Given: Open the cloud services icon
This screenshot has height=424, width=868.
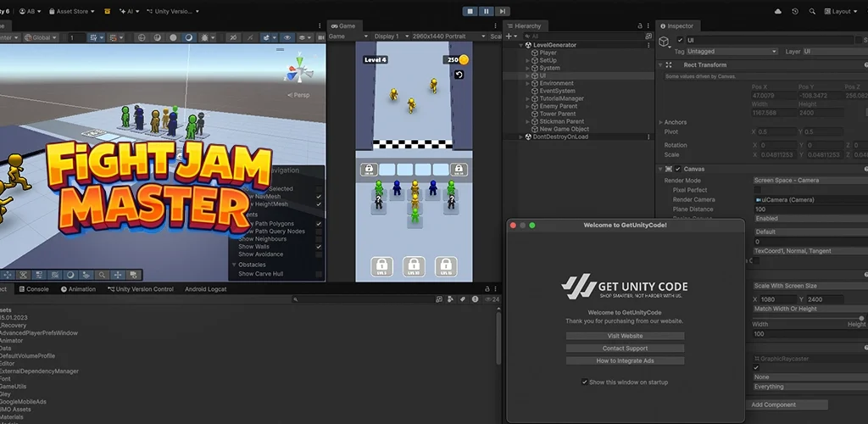Looking at the screenshot, I should pos(778,11).
